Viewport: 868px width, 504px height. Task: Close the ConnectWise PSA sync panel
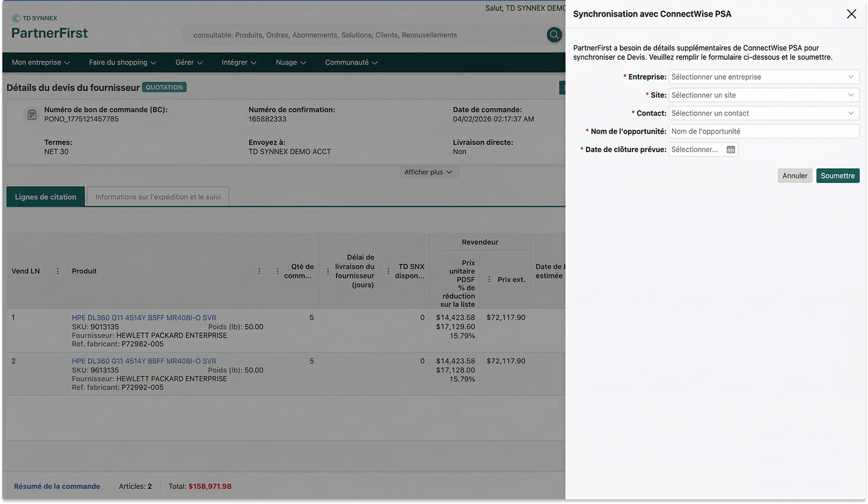(x=851, y=14)
